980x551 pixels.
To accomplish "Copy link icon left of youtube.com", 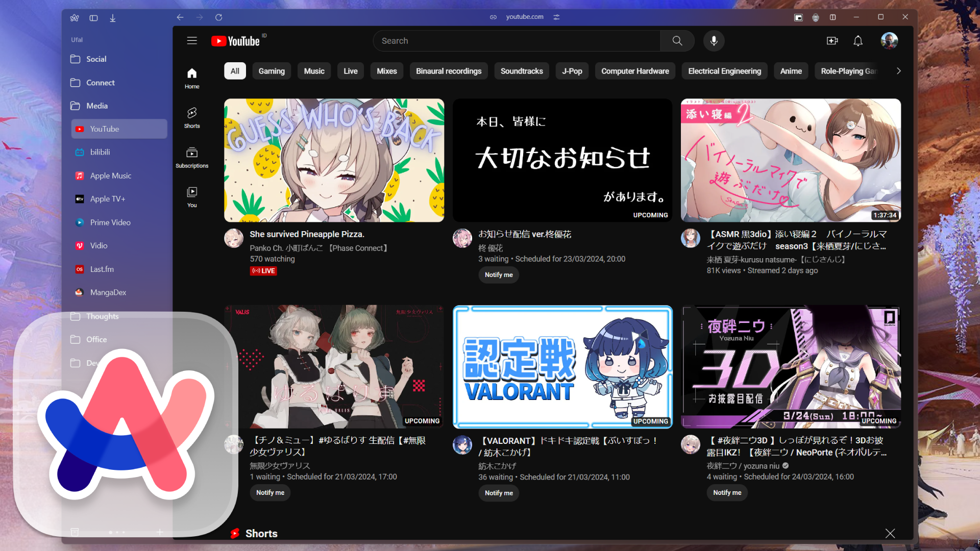I will coord(493,17).
